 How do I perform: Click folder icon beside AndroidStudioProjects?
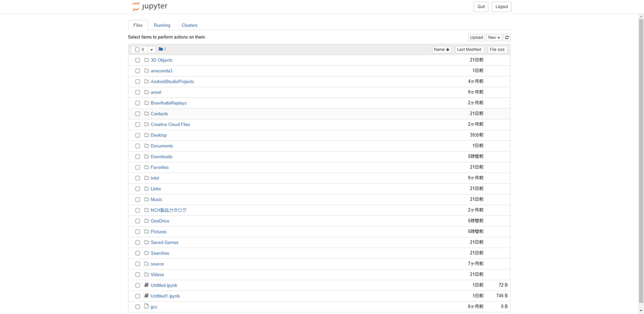click(147, 81)
